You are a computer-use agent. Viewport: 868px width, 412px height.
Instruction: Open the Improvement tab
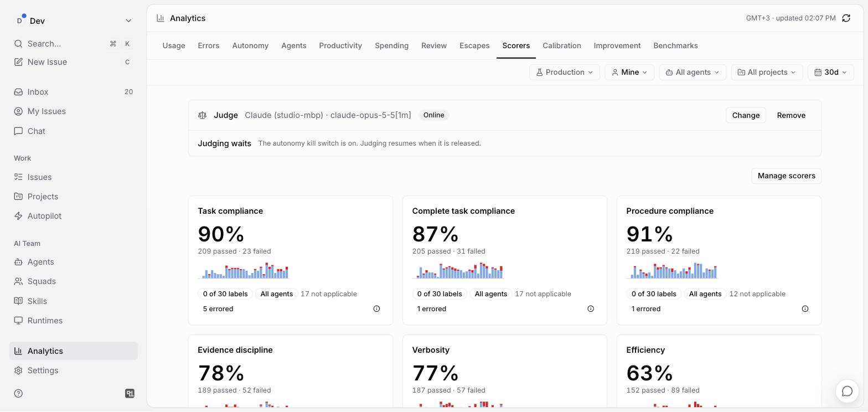pyautogui.click(x=617, y=45)
